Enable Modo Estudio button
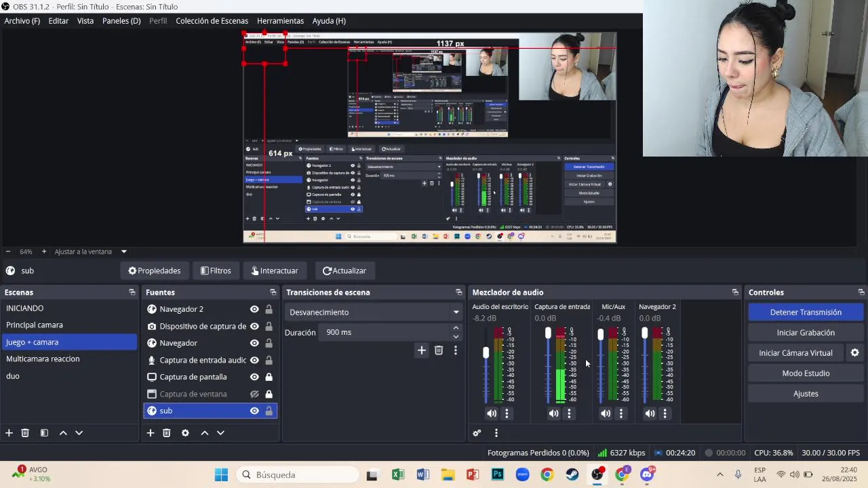The height and width of the screenshot is (488, 868). tap(806, 373)
